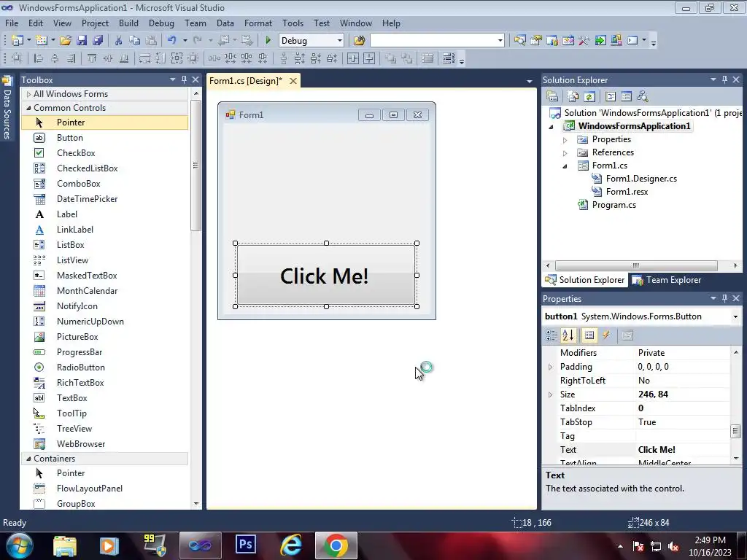
Task: Open the empty Find combo box dropdown
Action: (500, 41)
